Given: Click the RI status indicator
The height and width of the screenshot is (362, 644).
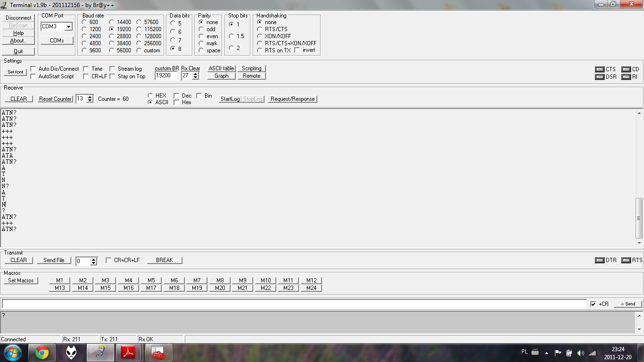Looking at the screenshot, I should (626, 77).
